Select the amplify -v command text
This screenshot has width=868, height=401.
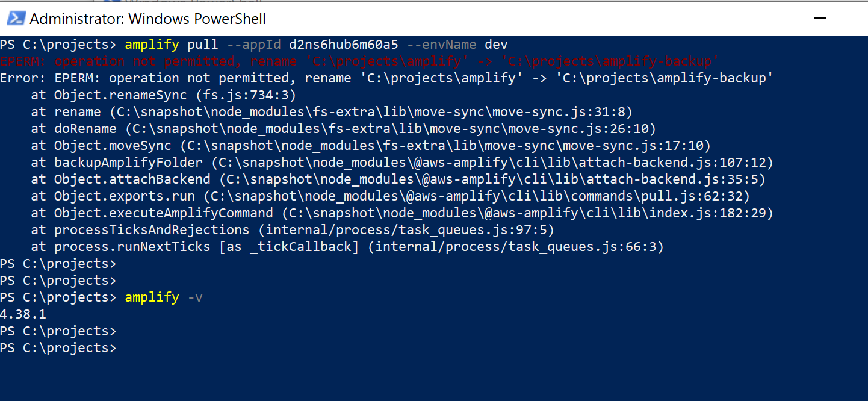pyautogui.click(x=163, y=297)
